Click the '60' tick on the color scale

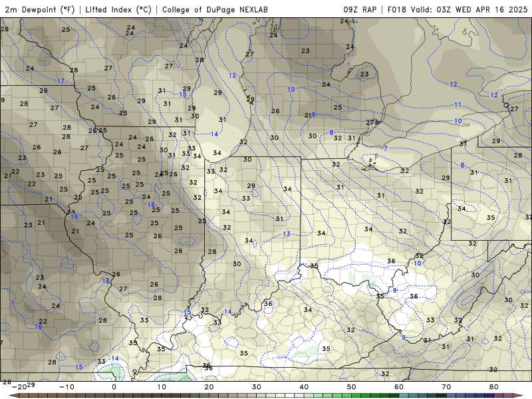point(399,387)
